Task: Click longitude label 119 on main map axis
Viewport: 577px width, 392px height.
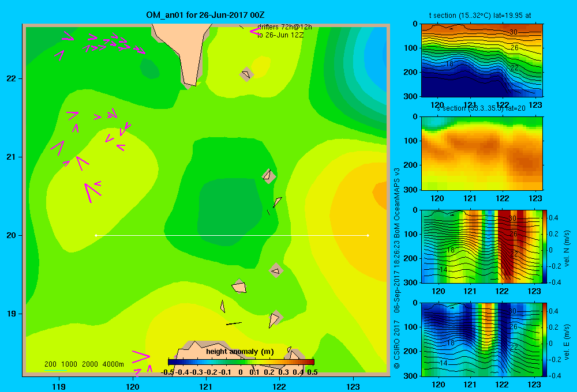Action: tap(59, 386)
